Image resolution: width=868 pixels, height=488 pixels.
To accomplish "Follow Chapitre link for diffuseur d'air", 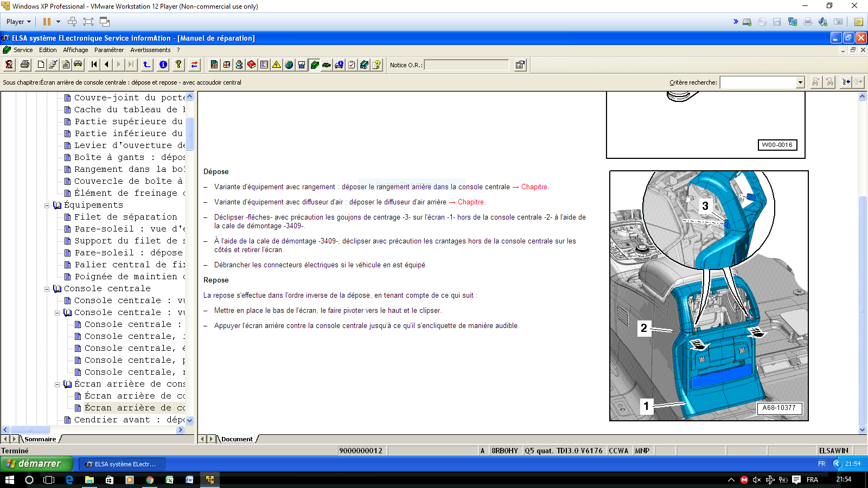I will [x=470, y=202].
